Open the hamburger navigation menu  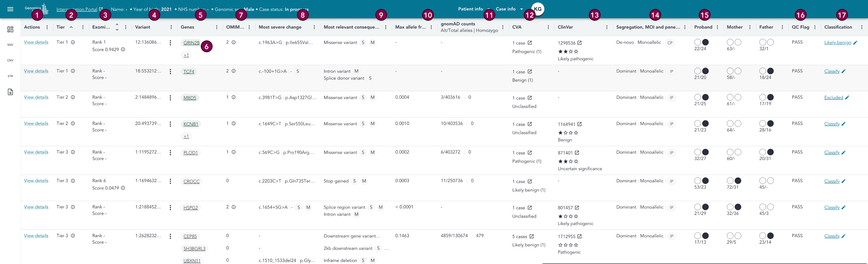(x=10, y=9)
